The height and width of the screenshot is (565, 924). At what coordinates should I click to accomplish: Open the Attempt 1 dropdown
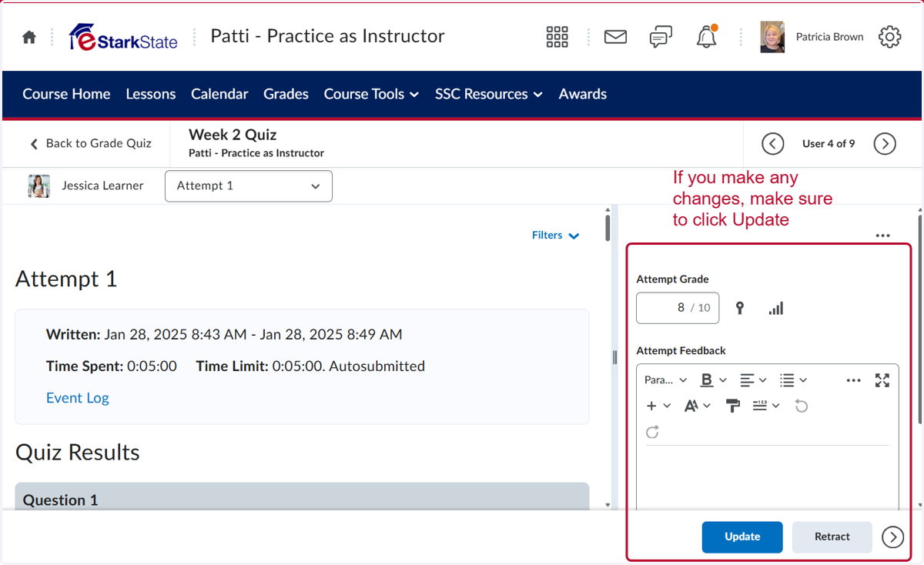249,186
